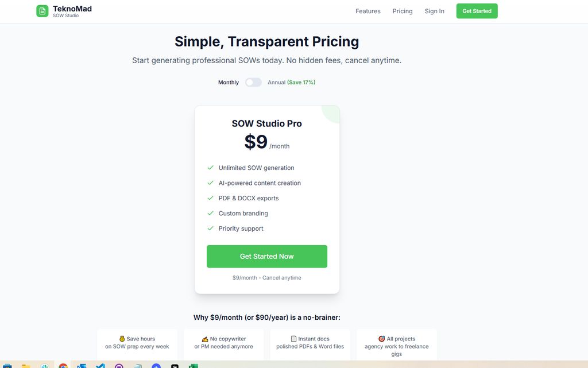The height and width of the screenshot is (368, 588).
Task: Open Visual Studio Code from the taskbar
Action: (x=100, y=365)
